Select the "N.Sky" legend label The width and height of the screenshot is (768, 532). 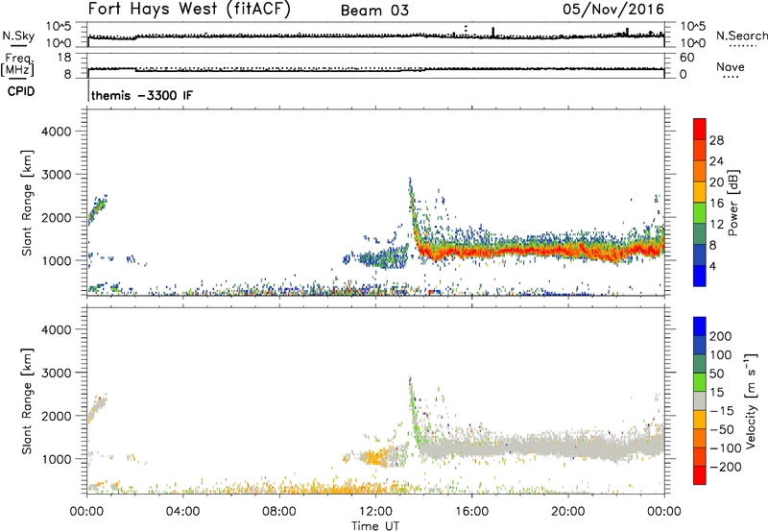(18, 36)
